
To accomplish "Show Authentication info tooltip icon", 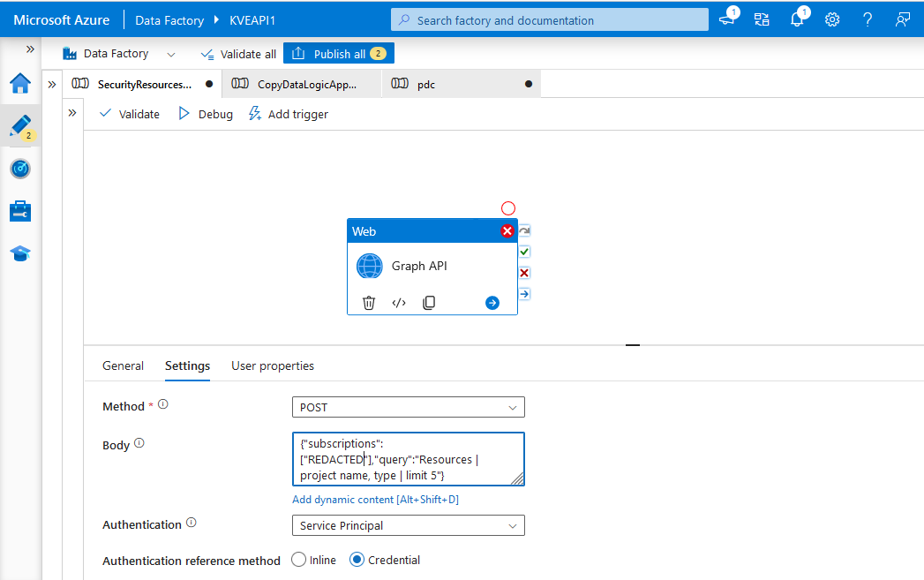I will pyautogui.click(x=191, y=523).
